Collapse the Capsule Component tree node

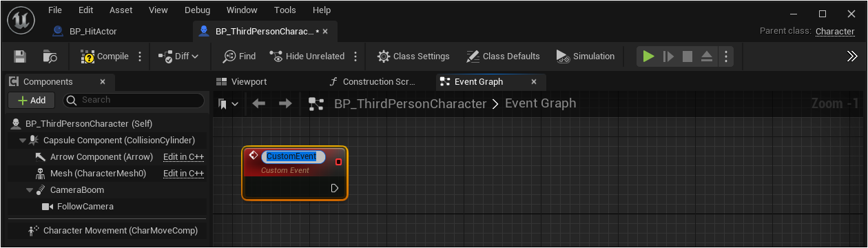tap(23, 141)
